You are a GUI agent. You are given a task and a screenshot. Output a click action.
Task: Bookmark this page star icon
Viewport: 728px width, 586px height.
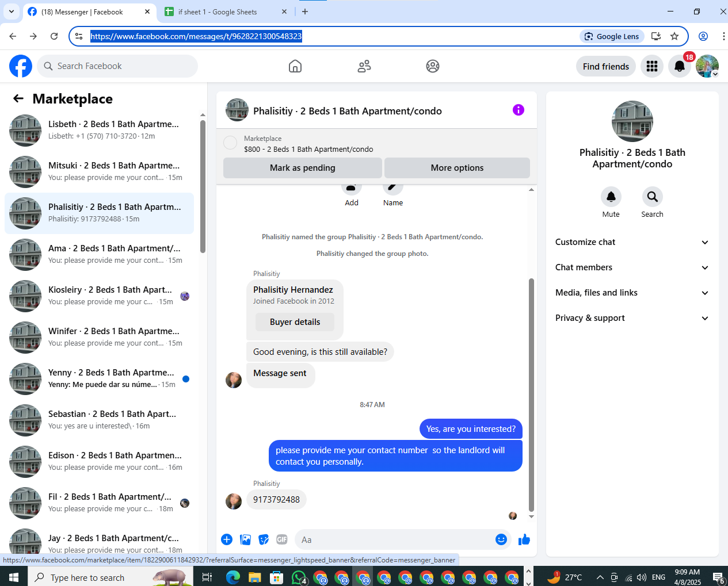[x=674, y=36]
